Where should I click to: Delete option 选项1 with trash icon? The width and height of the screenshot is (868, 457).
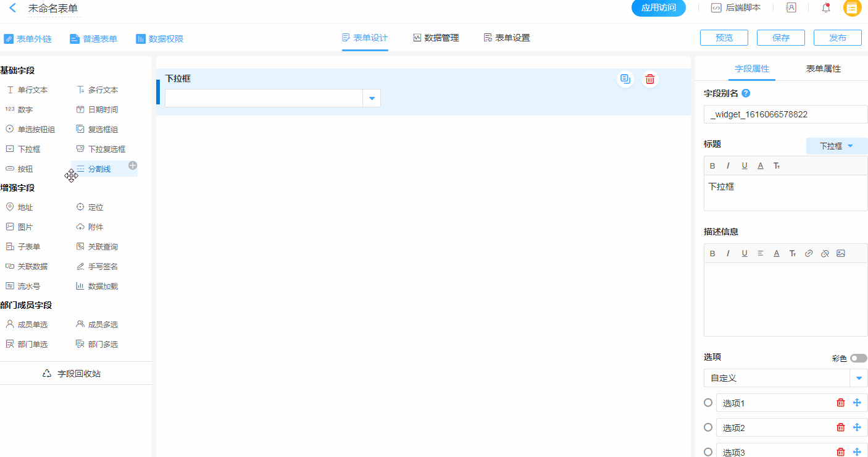click(840, 403)
